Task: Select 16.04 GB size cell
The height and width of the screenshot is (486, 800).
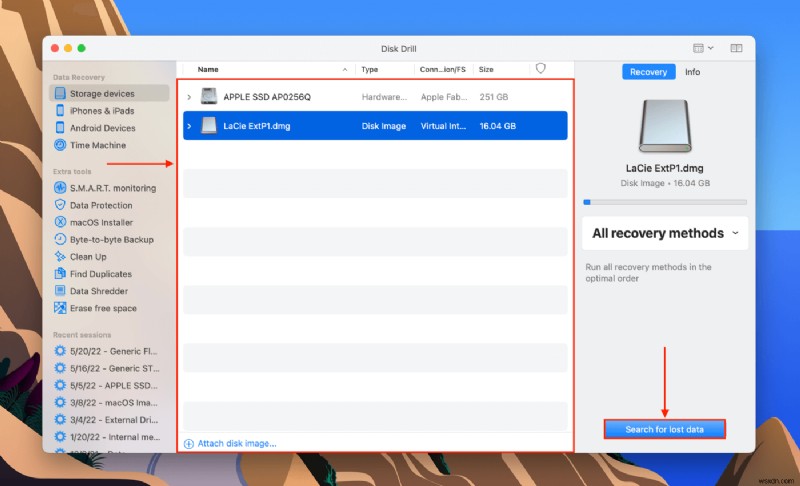Action: 497,126
